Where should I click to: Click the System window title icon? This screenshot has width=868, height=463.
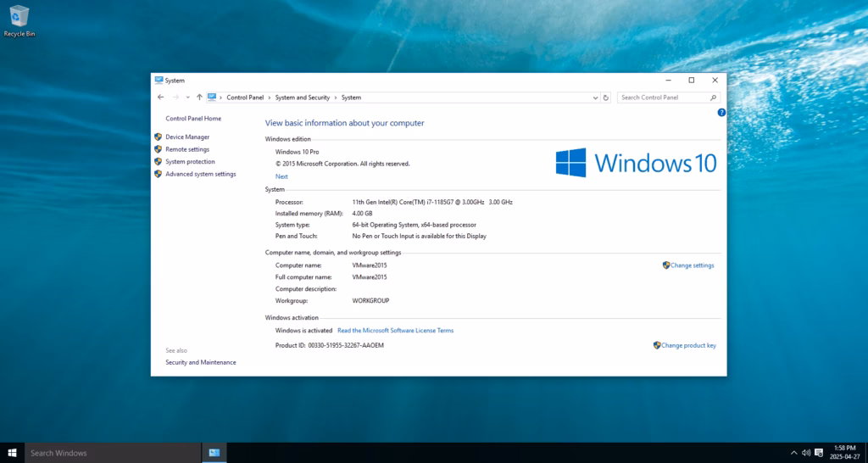pos(159,81)
